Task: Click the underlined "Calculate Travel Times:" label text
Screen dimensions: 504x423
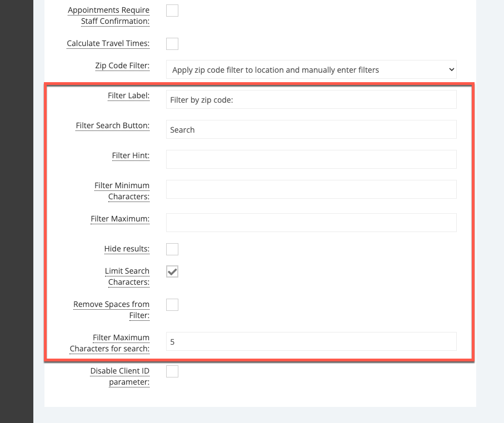Action: point(108,44)
